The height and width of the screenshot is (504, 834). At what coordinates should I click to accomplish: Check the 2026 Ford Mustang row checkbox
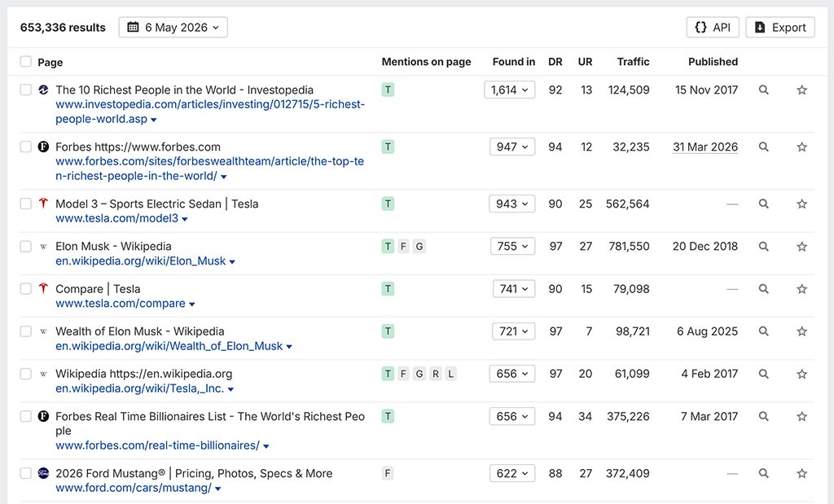pyautogui.click(x=25, y=473)
